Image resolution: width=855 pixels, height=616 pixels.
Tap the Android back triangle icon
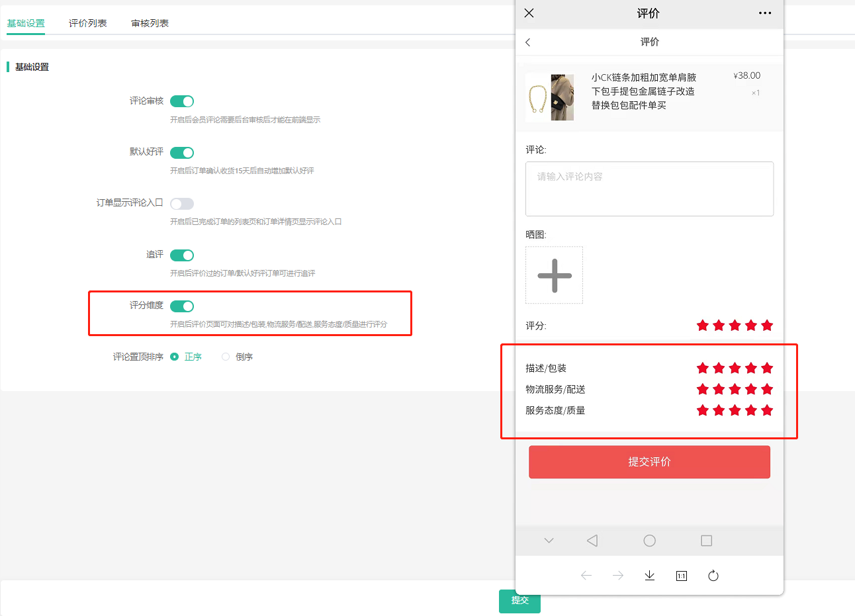(592, 541)
